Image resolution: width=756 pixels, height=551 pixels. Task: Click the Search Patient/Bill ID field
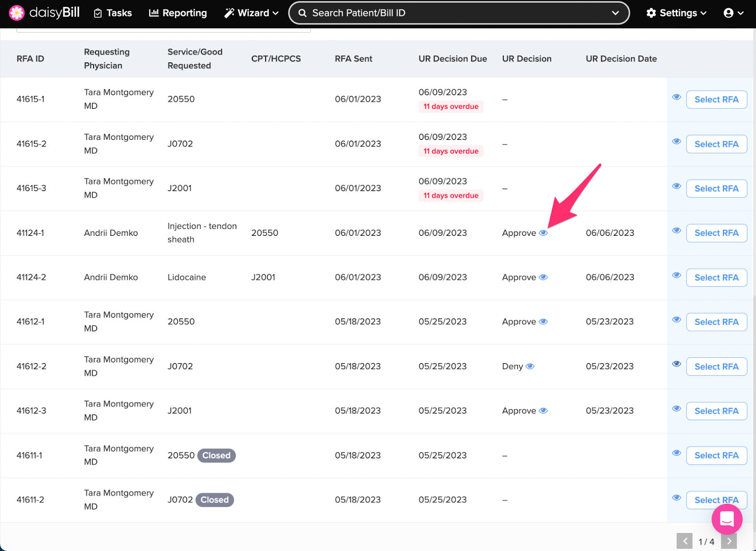[x=458, y=13]
